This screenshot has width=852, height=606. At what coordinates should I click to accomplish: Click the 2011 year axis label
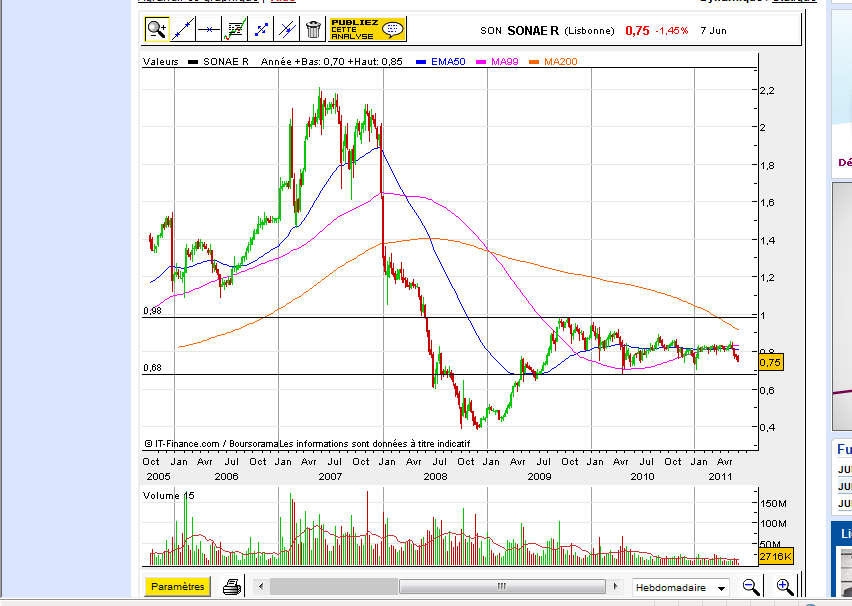(x=720, y=477)
